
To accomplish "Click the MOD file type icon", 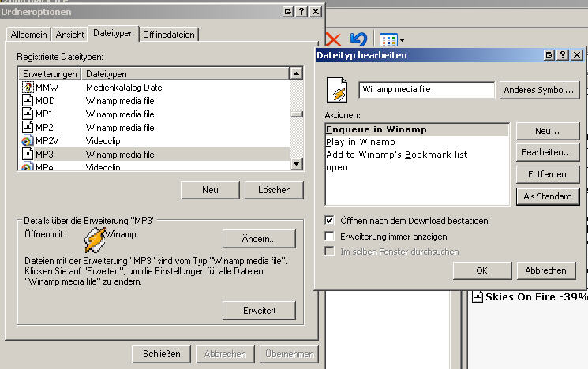I will [28, 100].
